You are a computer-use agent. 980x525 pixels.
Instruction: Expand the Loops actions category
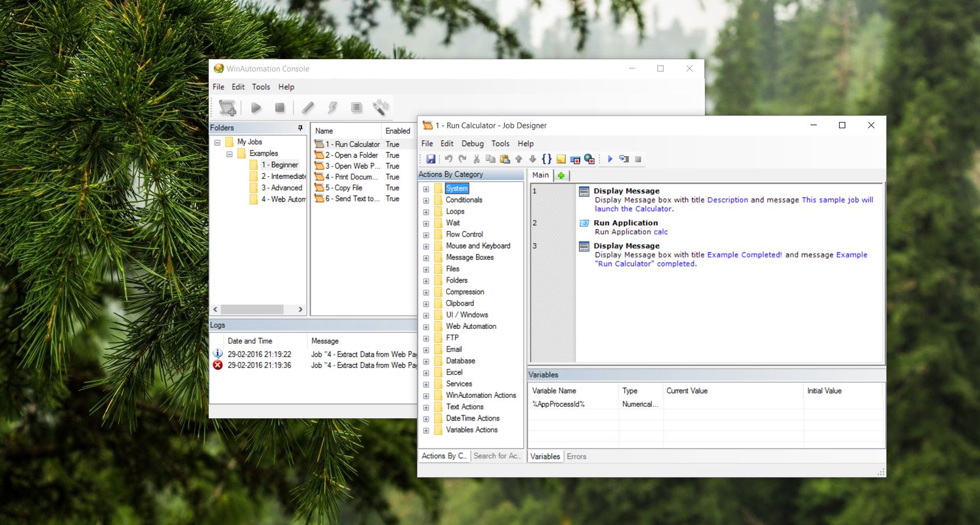click(426, 212)
